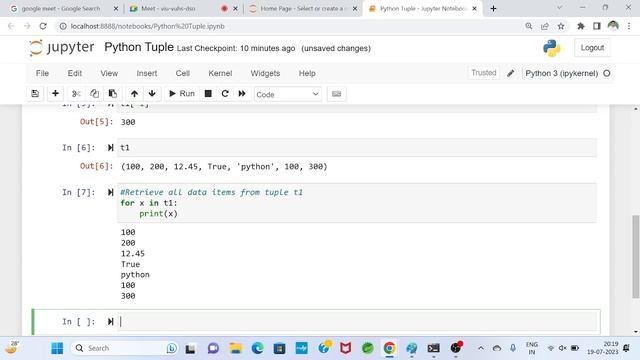Run cell In [7] with its run icon
The height and width of the screenshot is (360, 640).
(x=111, y=192)
